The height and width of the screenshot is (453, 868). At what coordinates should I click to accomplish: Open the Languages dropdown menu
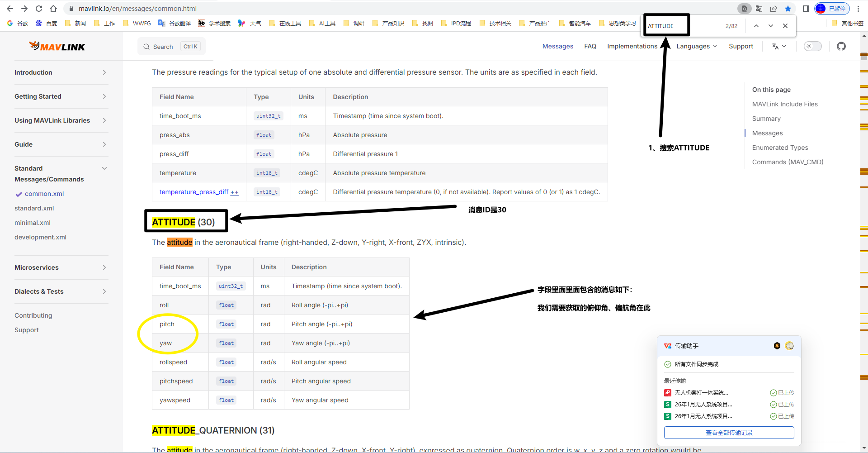(x=696, y=46)
